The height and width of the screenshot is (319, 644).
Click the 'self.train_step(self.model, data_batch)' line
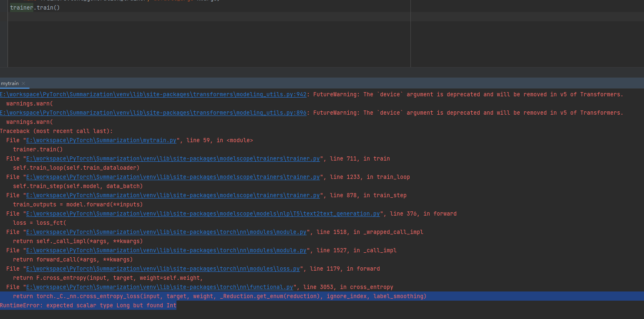tap(78, 186)
